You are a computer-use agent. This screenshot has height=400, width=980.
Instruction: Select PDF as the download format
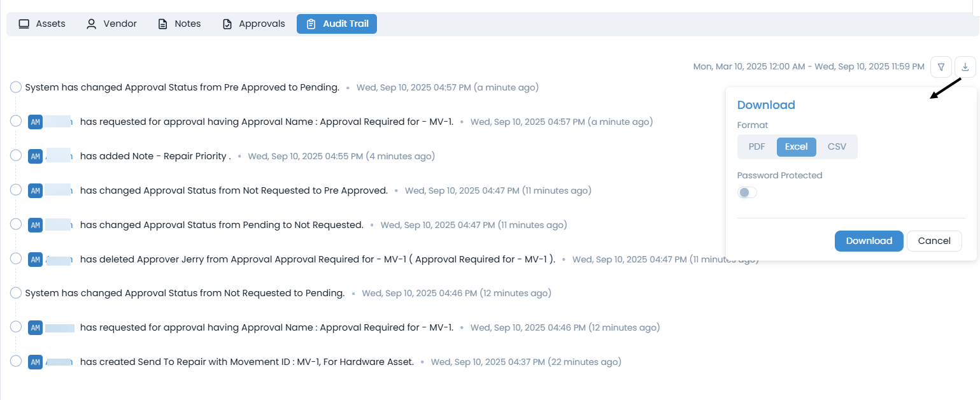(x=756, y=146)
